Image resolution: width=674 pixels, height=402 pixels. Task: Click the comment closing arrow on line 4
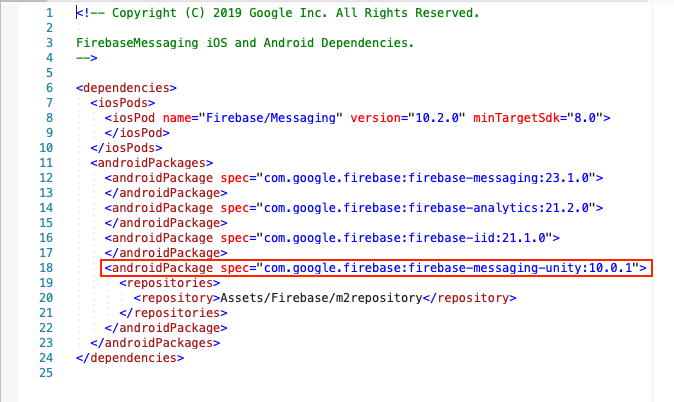point(87,58)
